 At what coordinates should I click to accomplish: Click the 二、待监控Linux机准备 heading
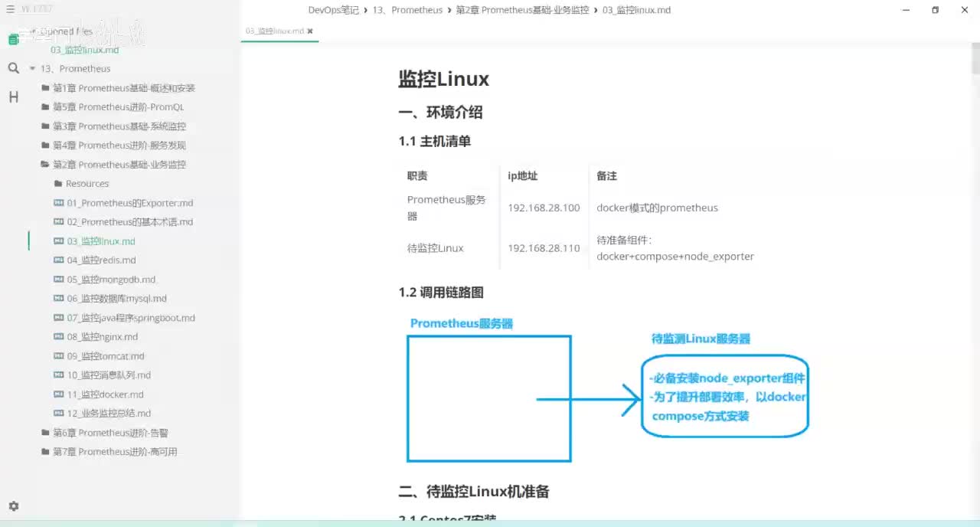(474, 492)
